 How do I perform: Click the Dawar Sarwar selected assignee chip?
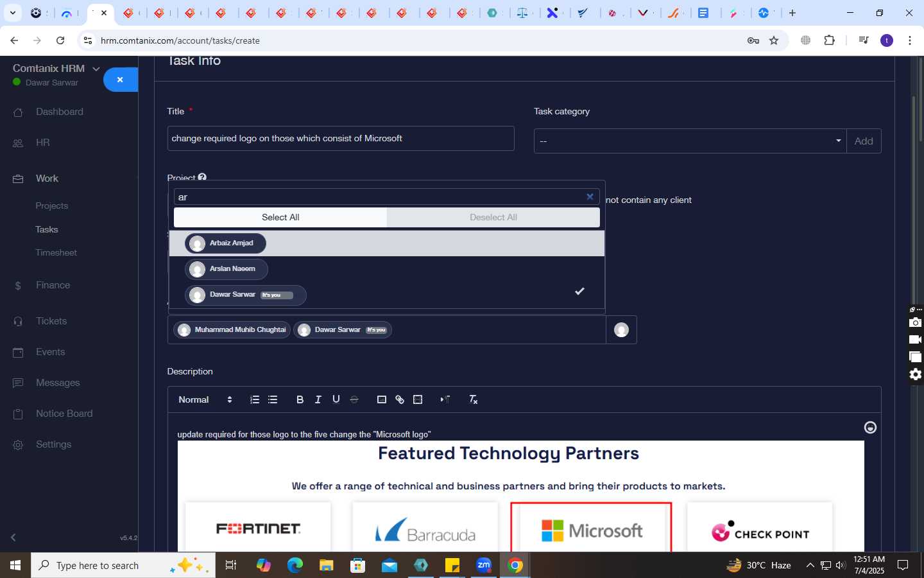(x=343, y=329)
